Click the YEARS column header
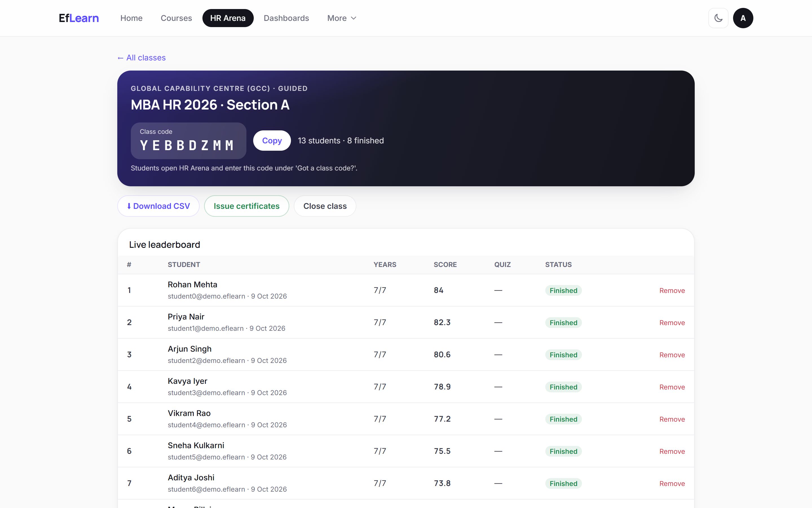 385,264
